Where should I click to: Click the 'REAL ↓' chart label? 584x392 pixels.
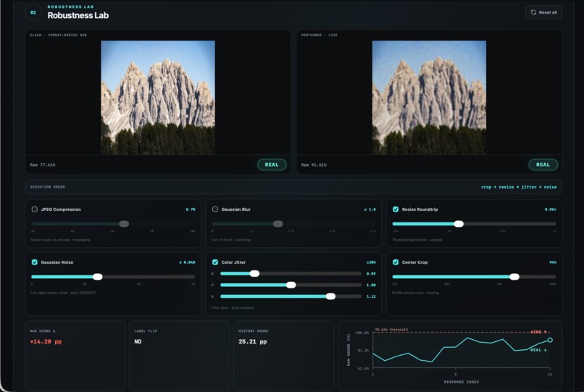point(538,350)
